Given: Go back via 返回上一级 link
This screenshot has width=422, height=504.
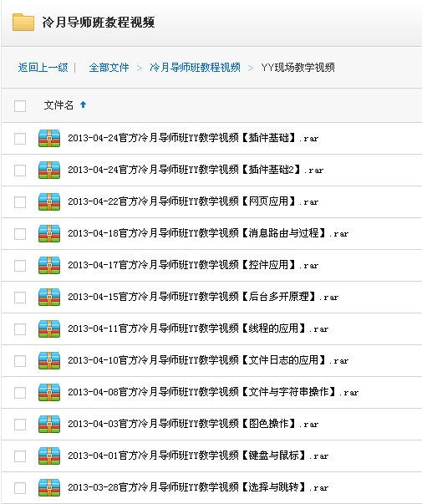Looking at the screenshot, I should (x=43, y=68).
